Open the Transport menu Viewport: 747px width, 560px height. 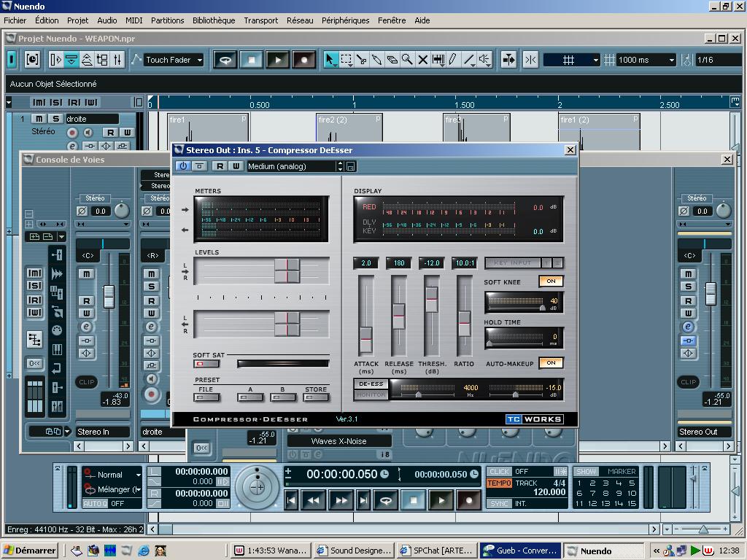pyautogui.click(x=260, y=20)
